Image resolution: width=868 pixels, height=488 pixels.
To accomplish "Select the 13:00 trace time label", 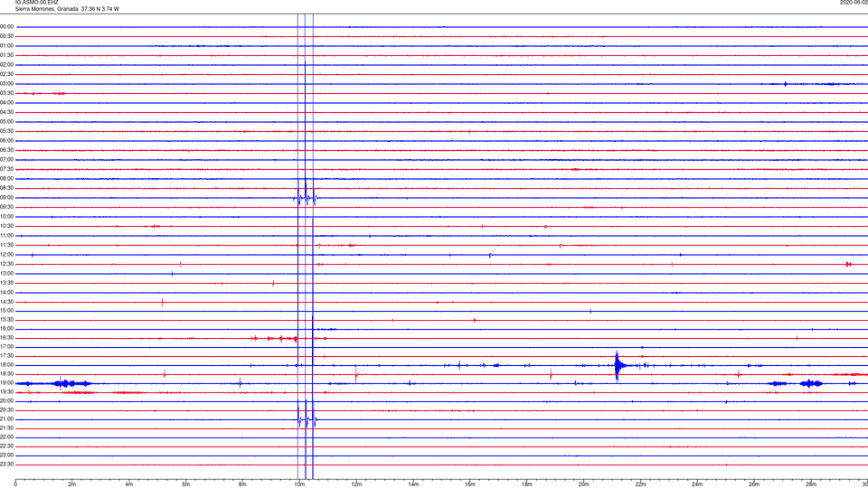I will click(x=6, y=273).
